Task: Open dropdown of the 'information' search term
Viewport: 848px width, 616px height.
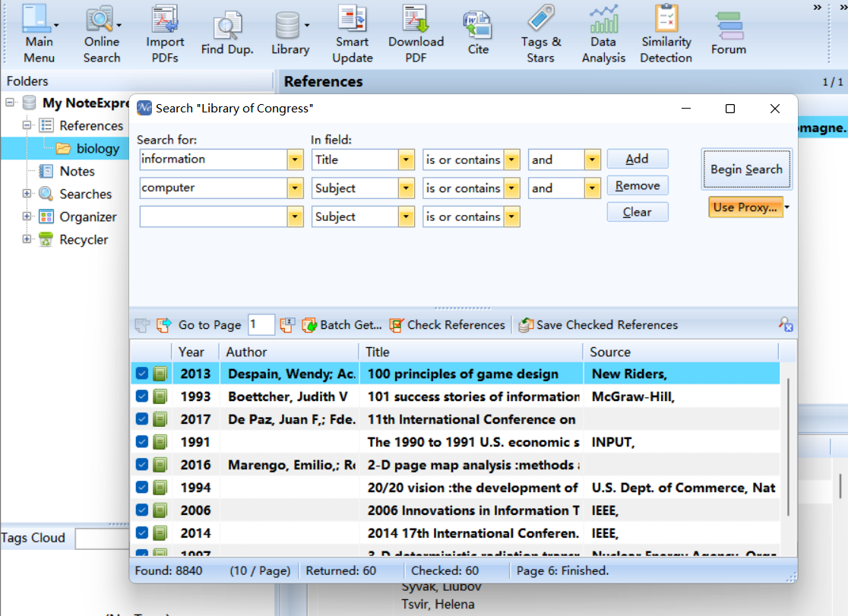Action: pyautogui.click(x=295, y=160)
